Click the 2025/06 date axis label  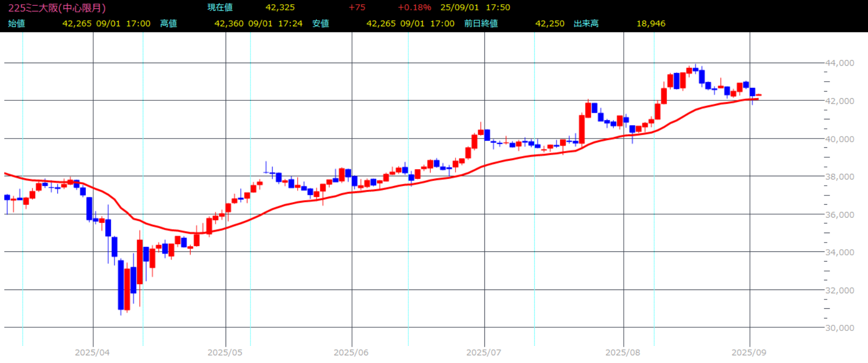click(x=351, y=353)
